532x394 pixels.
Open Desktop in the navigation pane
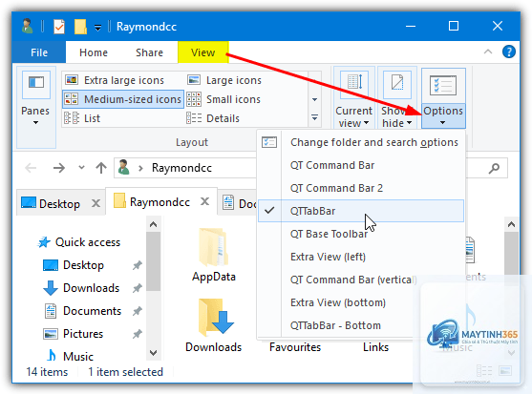[74, 265]
